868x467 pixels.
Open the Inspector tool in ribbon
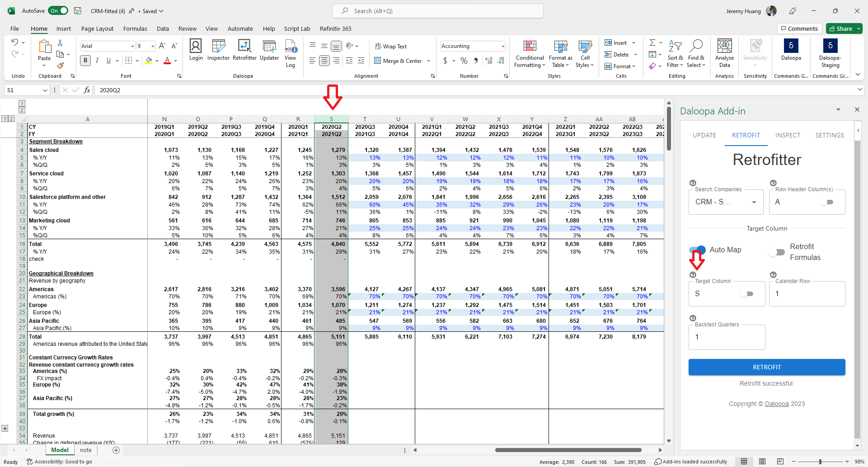pyautogui.click(x=218, y=50)
